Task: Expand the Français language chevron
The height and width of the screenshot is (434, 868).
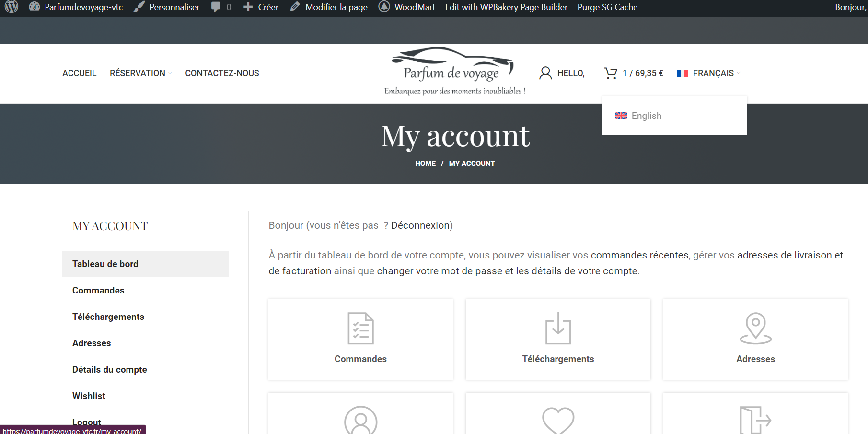Action: 739,73
